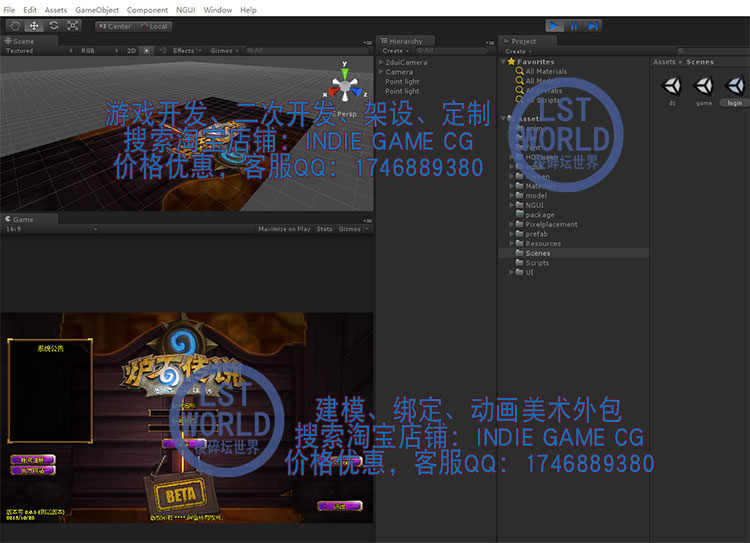Open the Edit menu
Image resolution: width=750 pixels, height=543 pixels.
pos(30,10)
